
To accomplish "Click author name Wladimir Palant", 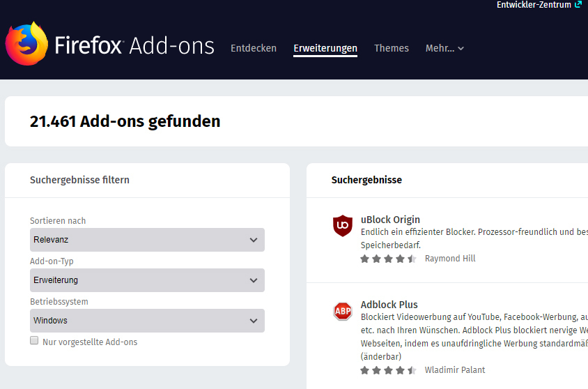I will (x=455, y=370).
